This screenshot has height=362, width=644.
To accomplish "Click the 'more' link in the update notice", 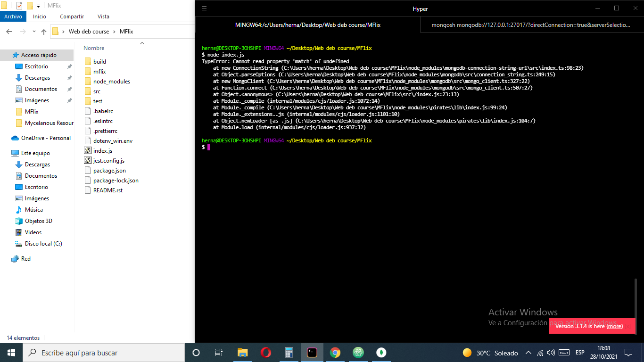I will (x=614, y=326).
